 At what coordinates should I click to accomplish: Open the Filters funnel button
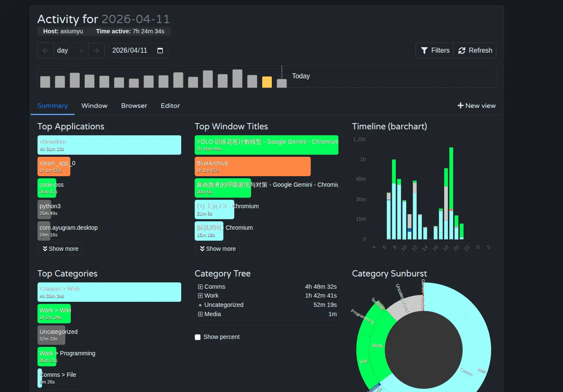pos(434,51)
